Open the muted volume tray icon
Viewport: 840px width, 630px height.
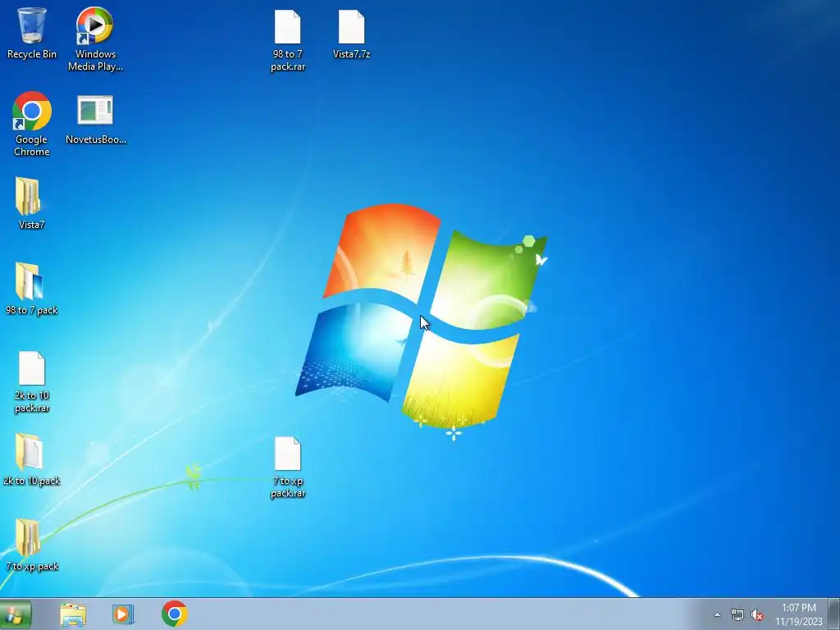[x=757, y=615]
